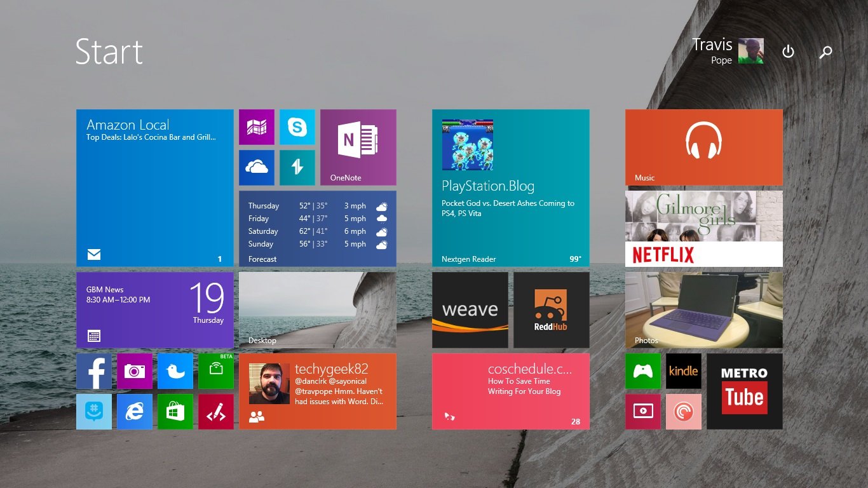
Task: Open the coschedule 'How To Save Time' tile
Action: pos(511,391)
